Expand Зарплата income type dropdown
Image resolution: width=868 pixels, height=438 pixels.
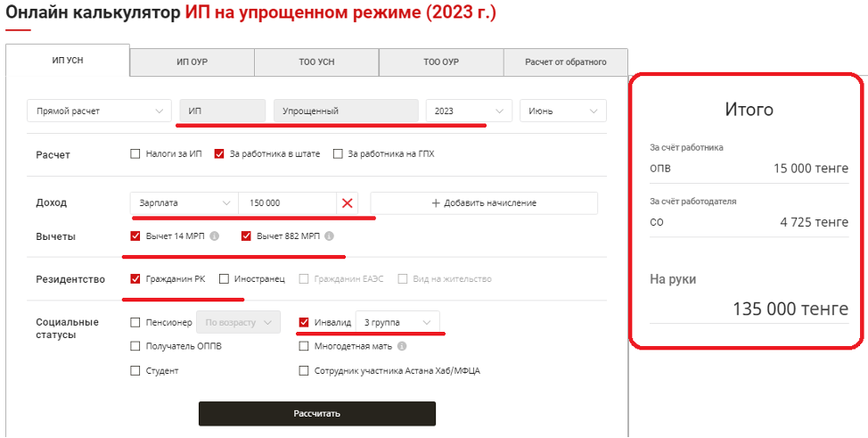[184, 202]
